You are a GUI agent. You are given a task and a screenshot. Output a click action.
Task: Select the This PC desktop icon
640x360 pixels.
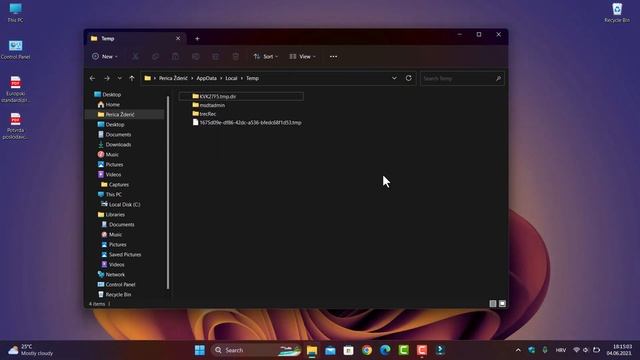16,13
